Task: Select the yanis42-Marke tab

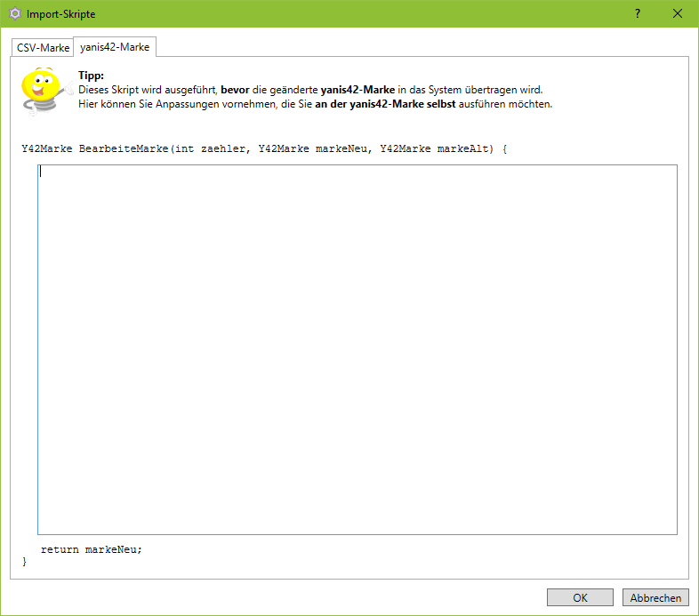Action: (114, 46)
